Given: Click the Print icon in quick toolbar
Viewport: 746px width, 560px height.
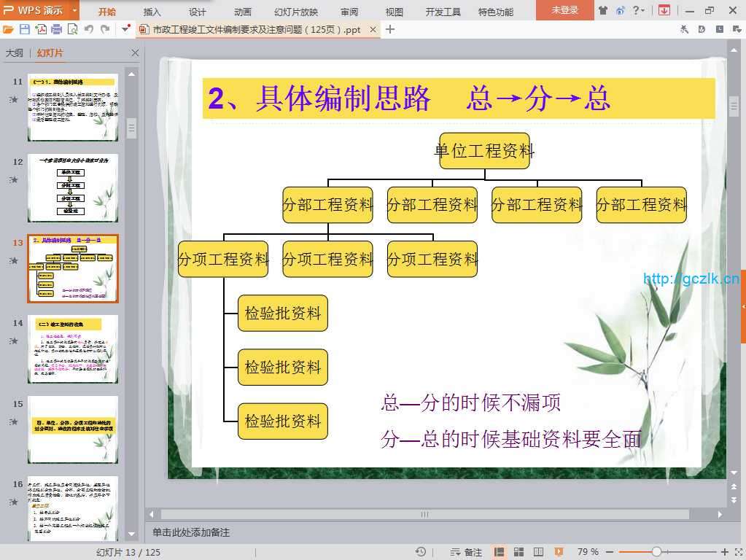Looking at the screenshot, I should (57, 29).
